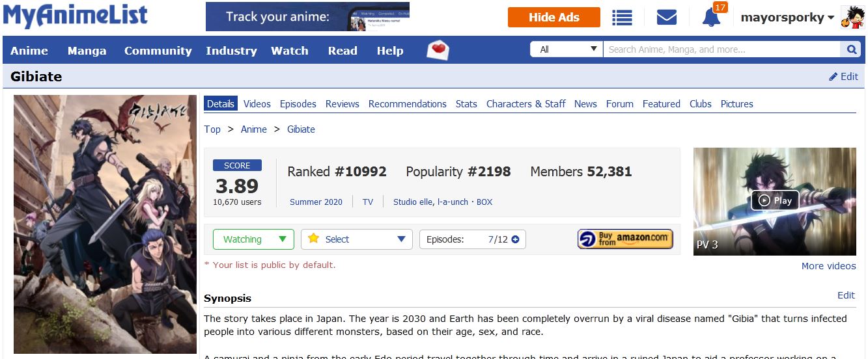Click the Popularity #2198 text
This screenshot has height=359, width=868.
click(458, 172)
